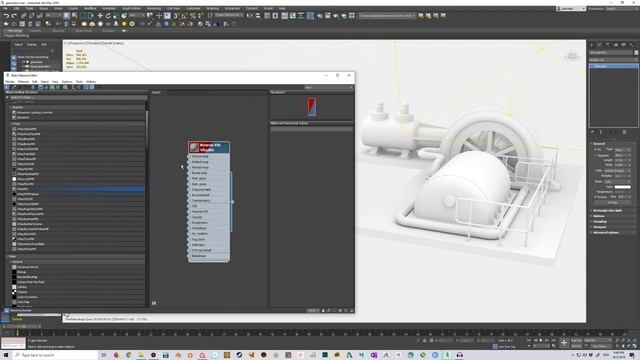The width and height of the screenshot is (640, 360).
Task: Open the Hierarchy tab in command panel
Action: [608, 44]
